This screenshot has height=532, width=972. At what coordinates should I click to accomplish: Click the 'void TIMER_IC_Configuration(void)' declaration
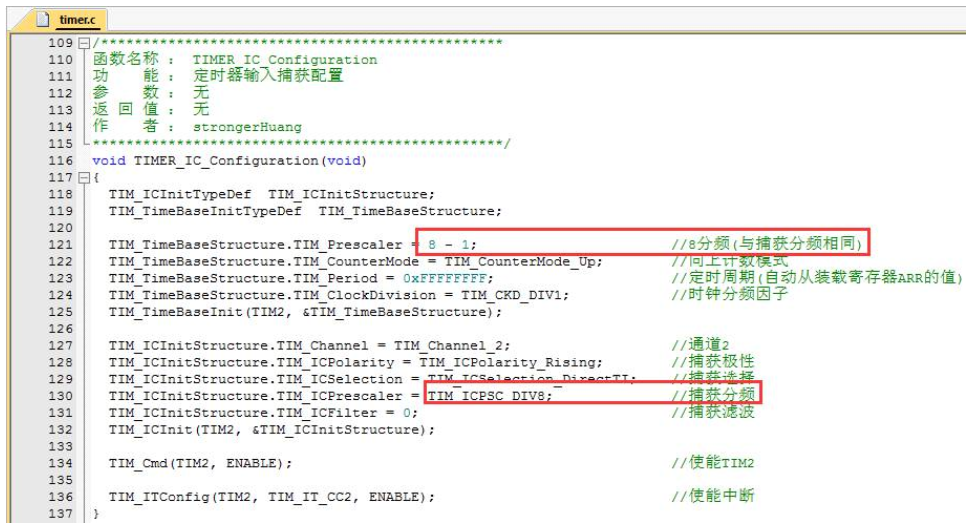229,161
